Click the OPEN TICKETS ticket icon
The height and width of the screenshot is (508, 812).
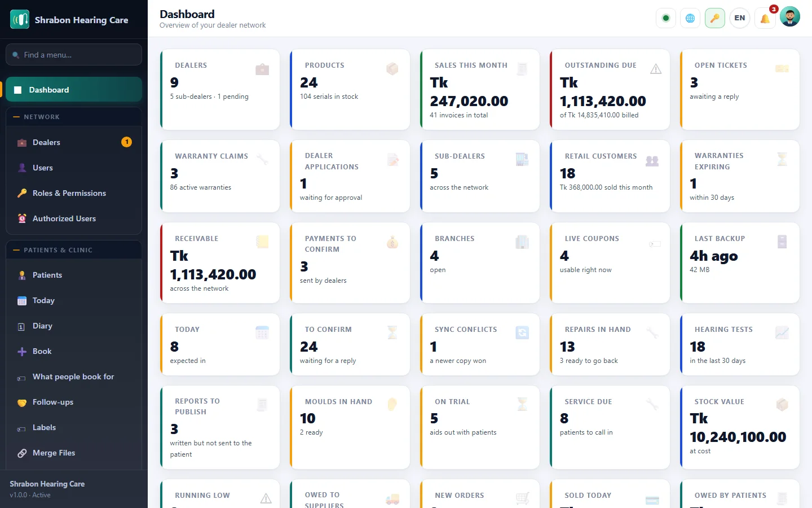pyautogui.click(x=782, y=69)
